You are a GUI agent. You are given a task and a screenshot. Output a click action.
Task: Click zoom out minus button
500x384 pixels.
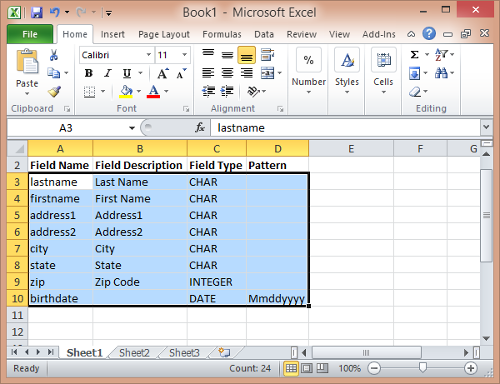[x=374, y=368]
